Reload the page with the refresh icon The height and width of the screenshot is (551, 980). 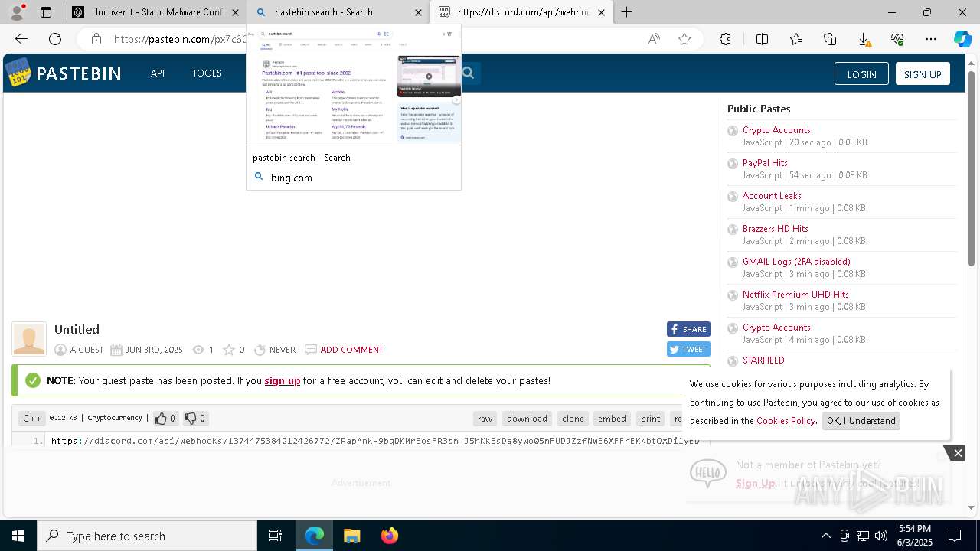[55, 39]
